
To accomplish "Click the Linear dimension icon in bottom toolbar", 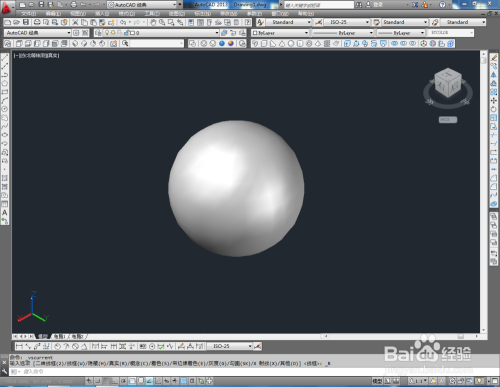I will pyautogui.click(x=19, y=346).
